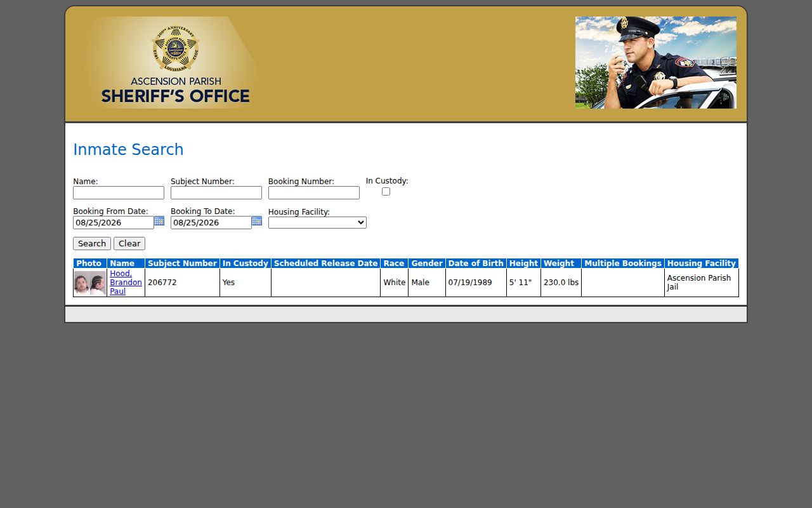Open Brandon Hood's mugshot photo

pyautogui.click(x=90, y=283)
